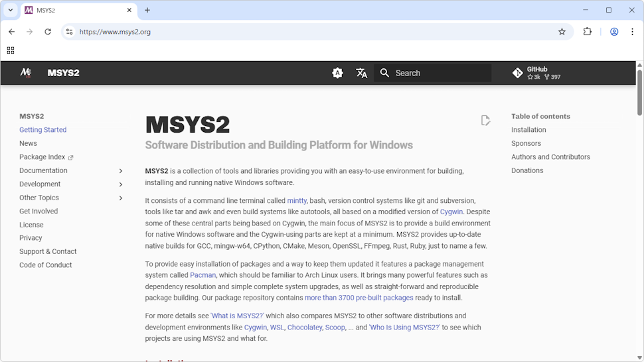
Task: Open a new tab with plus button
Action: [x=147, y=10]
